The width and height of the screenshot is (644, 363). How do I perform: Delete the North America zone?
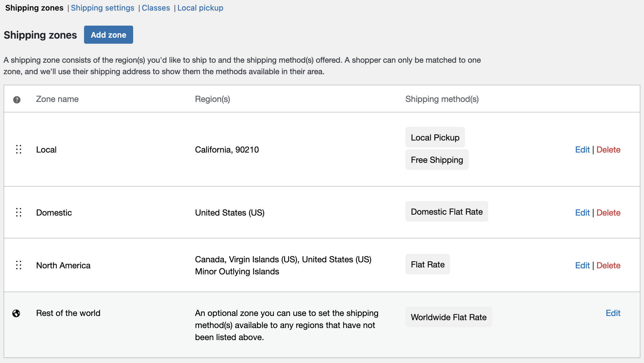[608, 265]
